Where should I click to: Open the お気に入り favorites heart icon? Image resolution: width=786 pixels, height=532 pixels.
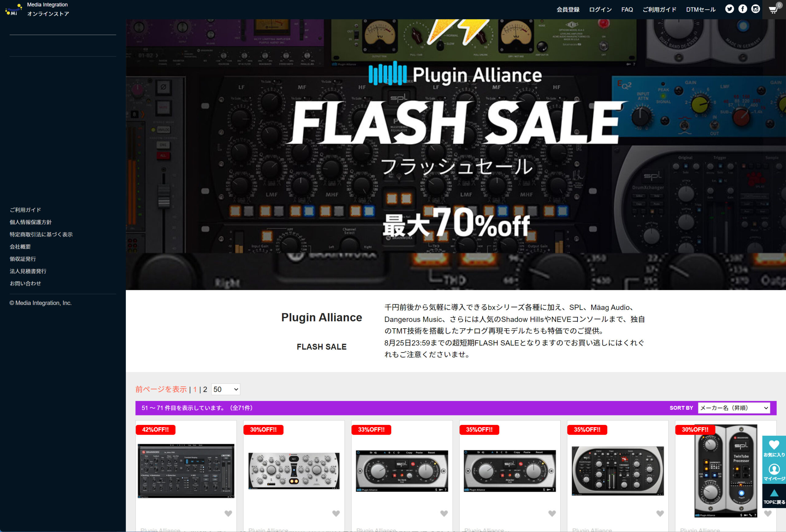tap(774, 448)
